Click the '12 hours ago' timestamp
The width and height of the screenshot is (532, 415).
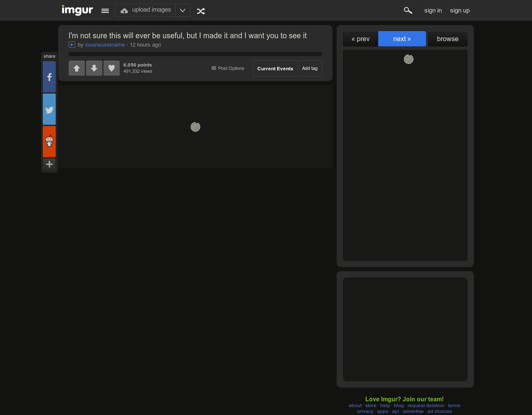[x=145, y=45]
